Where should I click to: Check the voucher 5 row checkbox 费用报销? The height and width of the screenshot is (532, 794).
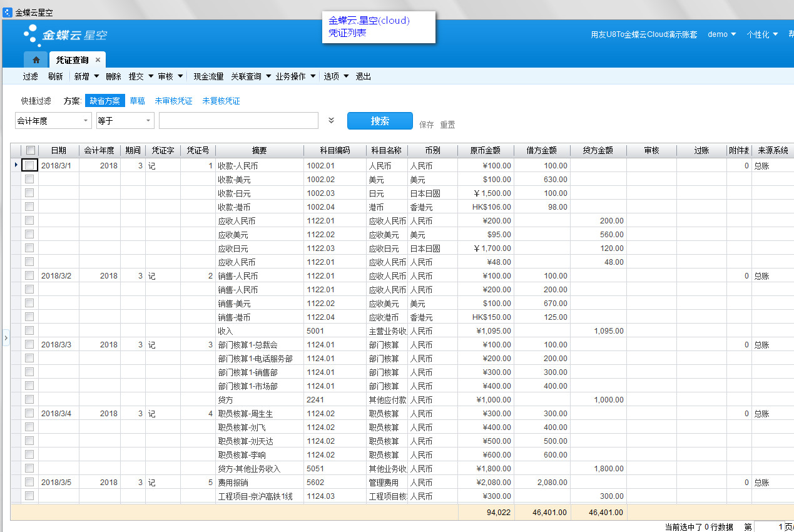[29, 483]
